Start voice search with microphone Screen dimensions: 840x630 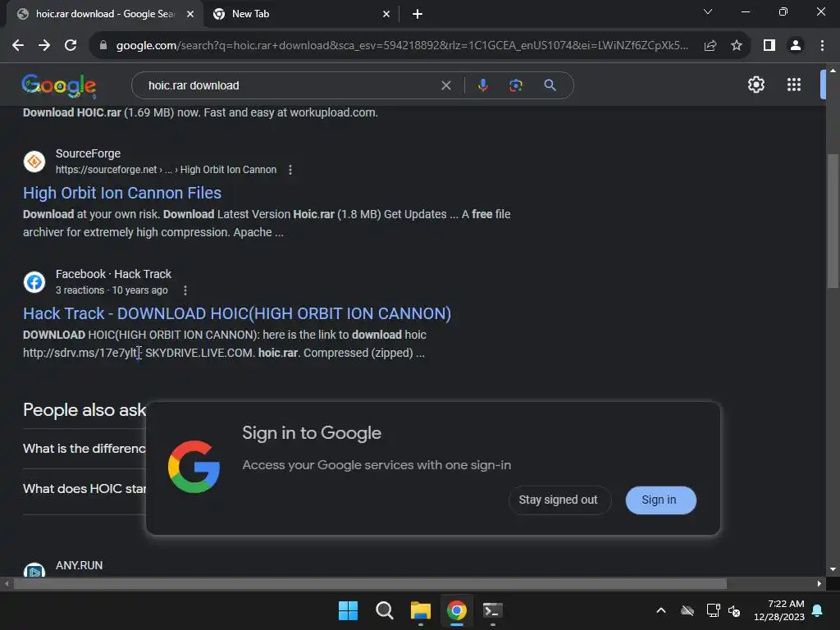482,85
